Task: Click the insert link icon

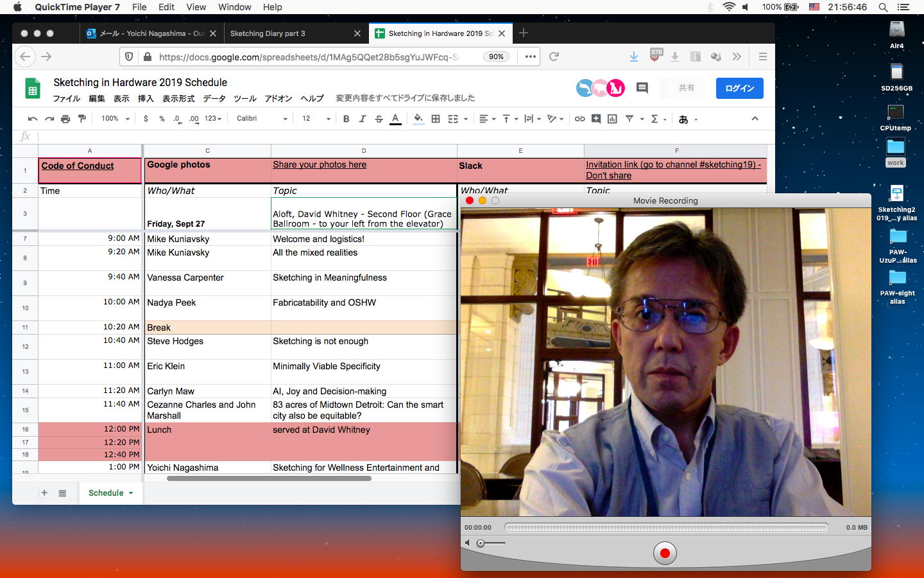Action: [579, 119]
